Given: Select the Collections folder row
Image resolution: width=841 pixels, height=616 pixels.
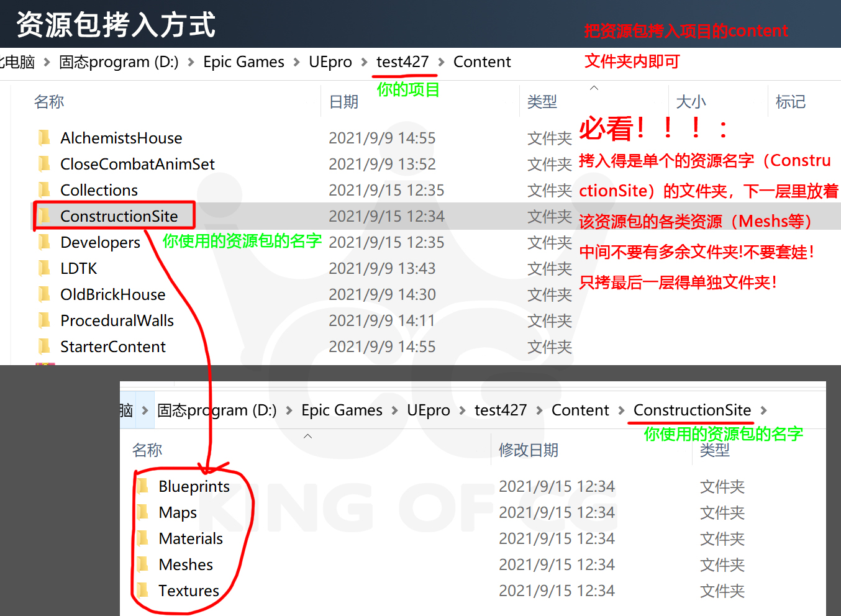Looking at the screenshot, I should click(x=99, y=190).
